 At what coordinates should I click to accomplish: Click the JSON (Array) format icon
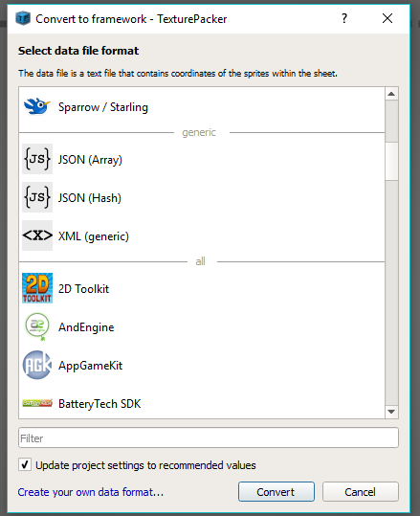pos(37,159)
